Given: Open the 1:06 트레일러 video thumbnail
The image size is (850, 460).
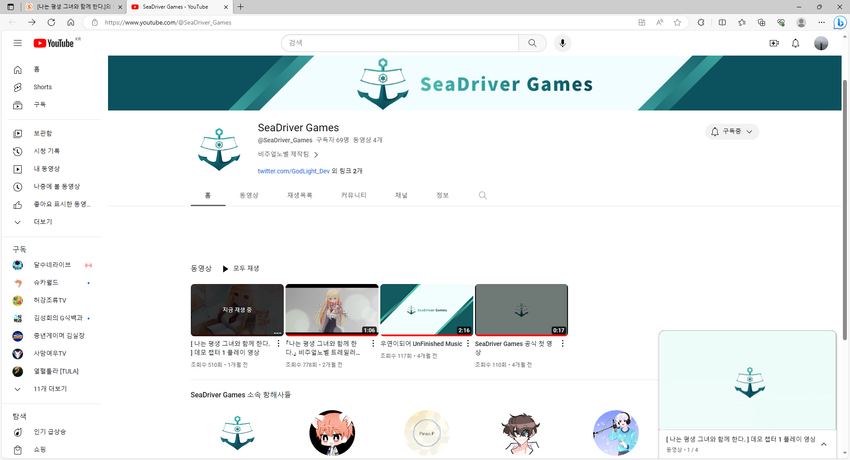Looking at the screenshot, I should (x=332, y=310).
